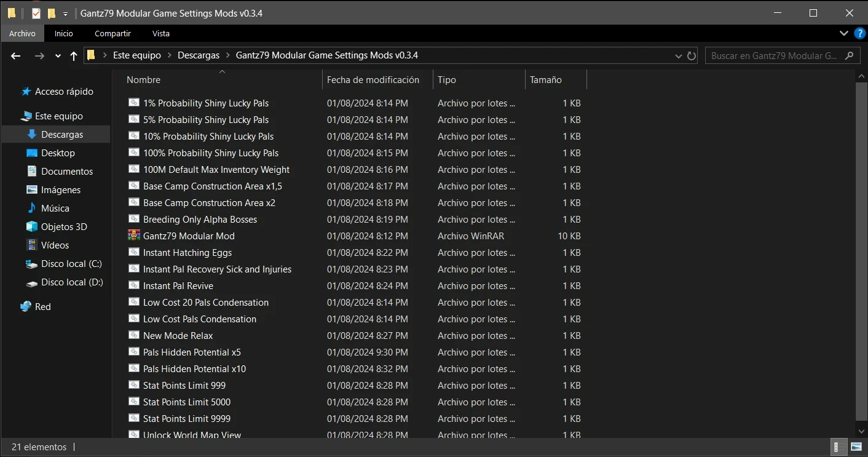Open the Compartir ribbon tab
The height and width of the screenshot is (457, 868).
[113, 33]
